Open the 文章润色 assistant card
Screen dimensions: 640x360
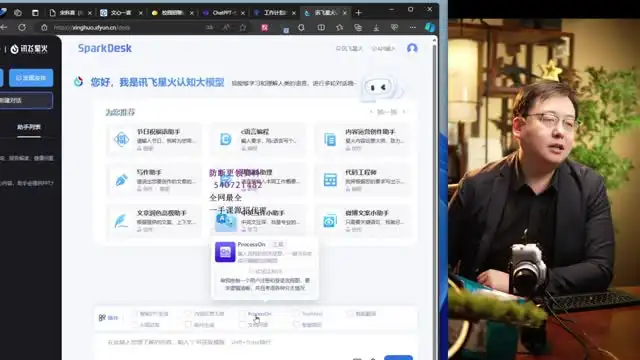click(153, 221)
